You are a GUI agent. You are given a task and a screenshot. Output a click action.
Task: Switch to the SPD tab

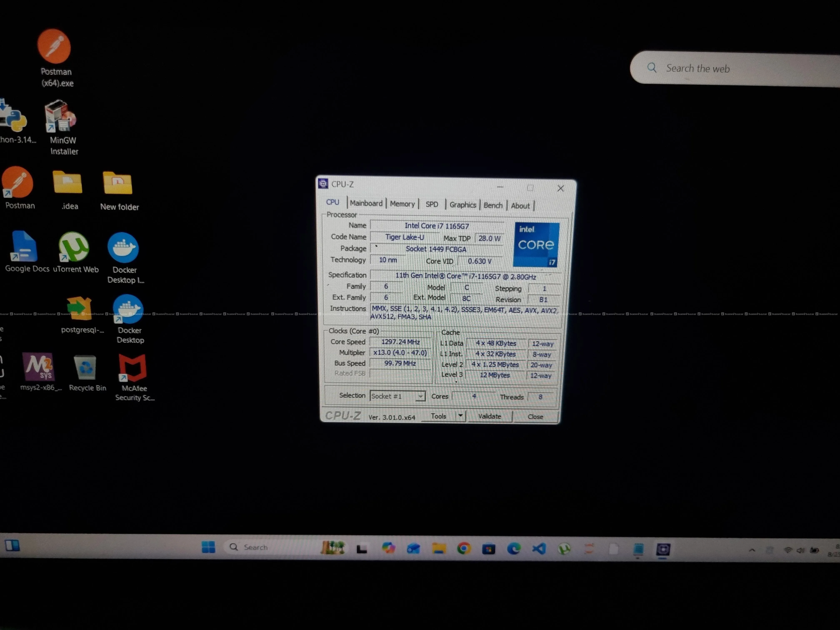tap(432, 204)
